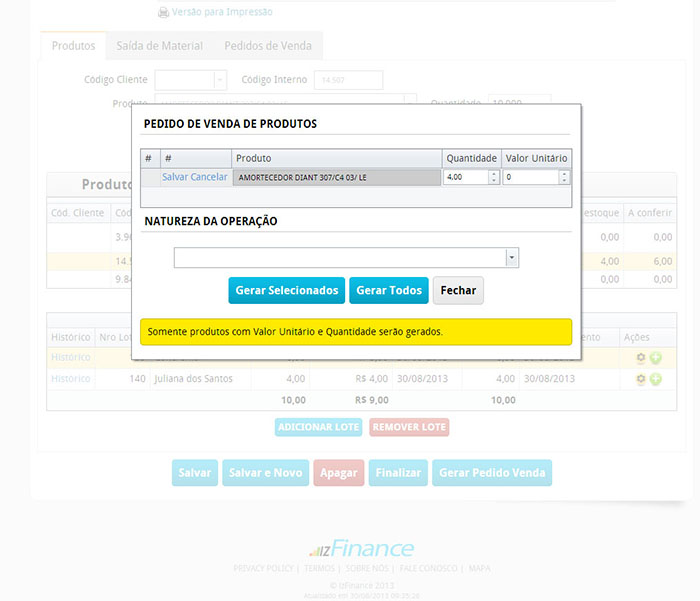Switch to the Saída de Material tab
700x601 pixels.
[x=159, y=46]
